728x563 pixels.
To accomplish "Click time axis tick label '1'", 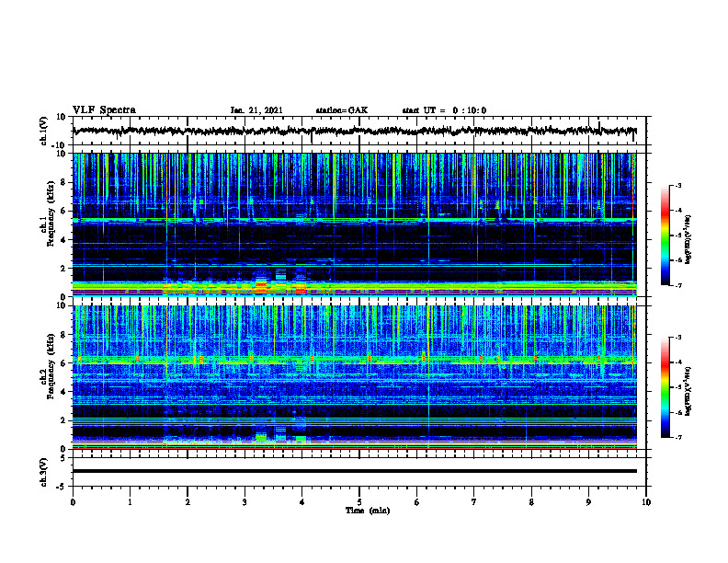I will click(130, 502).
